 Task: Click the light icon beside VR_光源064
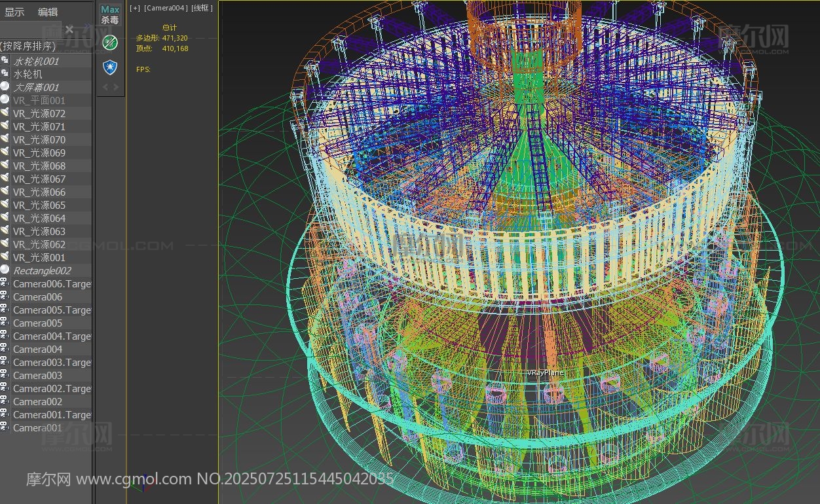(x=5, y=218)
